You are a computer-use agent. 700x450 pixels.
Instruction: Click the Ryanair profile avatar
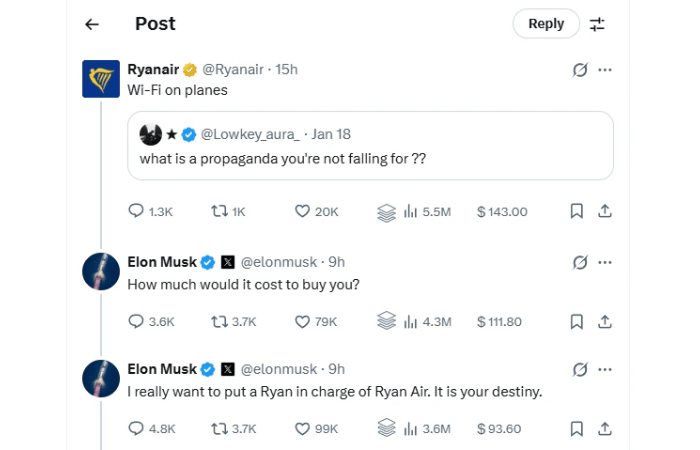101,79
